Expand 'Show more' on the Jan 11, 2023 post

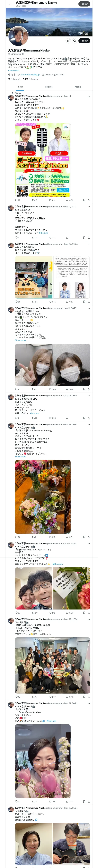point(20,340)
